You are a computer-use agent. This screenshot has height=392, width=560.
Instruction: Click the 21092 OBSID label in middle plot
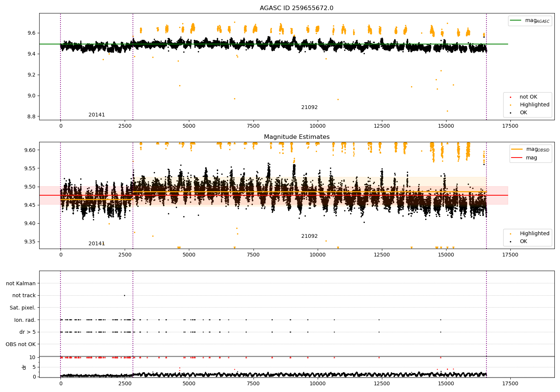coord(309,236)
